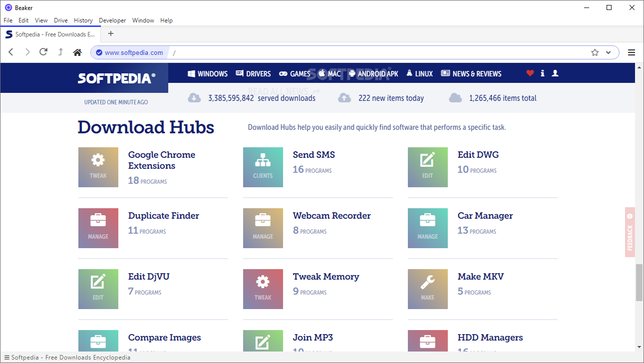The width and height of the screenshot is (644, 363).
Task: Click the up-directory arrow icon
Action: click(60, 52)
